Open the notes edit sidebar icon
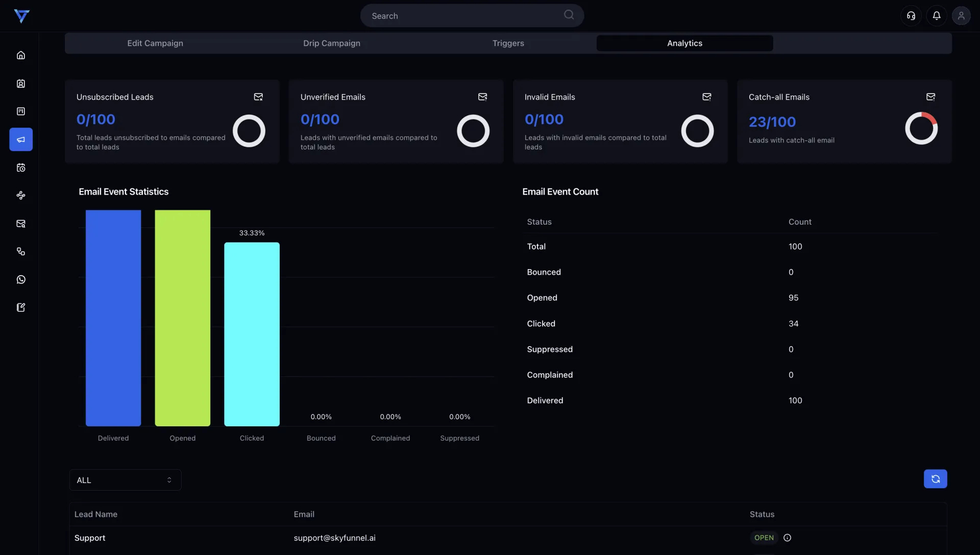The image size is (980, 555). 21,307
